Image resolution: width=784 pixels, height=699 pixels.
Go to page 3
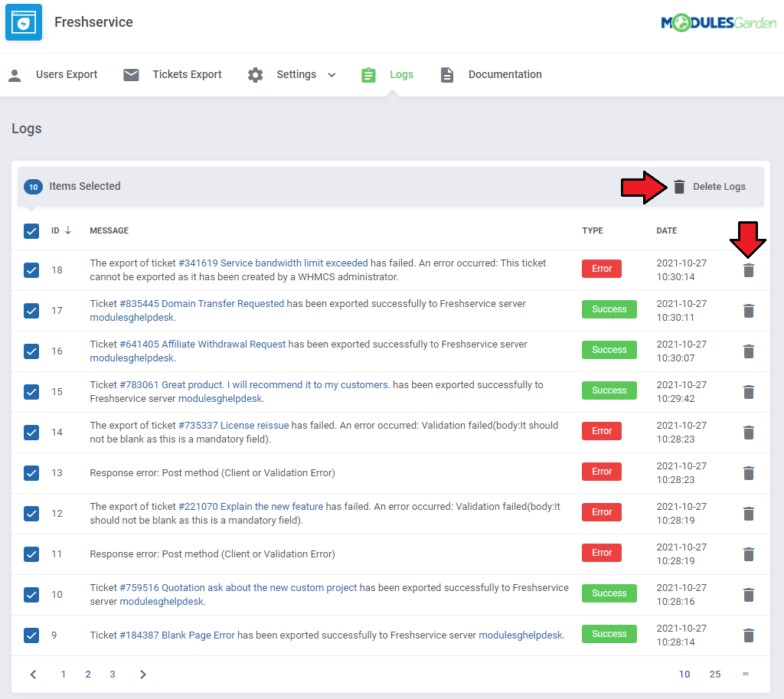[x=113, y=675]
